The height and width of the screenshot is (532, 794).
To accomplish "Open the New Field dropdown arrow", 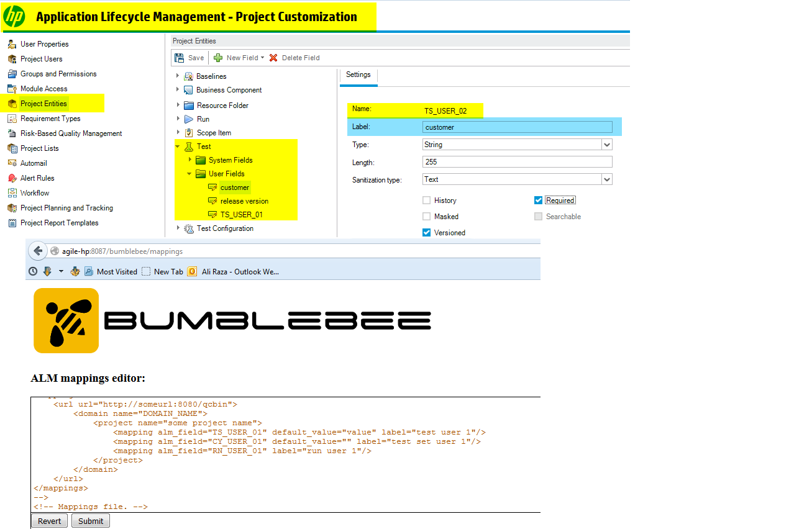I will (x=262, y=58).
